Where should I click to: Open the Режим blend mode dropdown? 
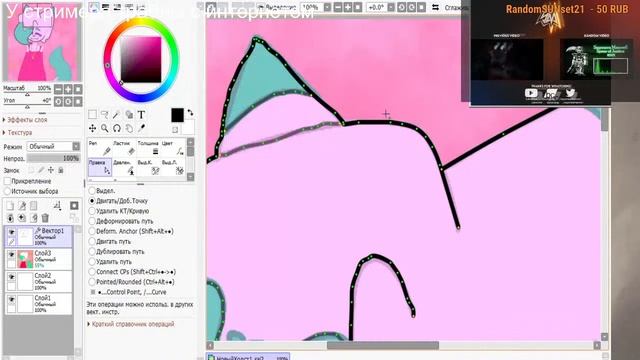pos(53,146)
